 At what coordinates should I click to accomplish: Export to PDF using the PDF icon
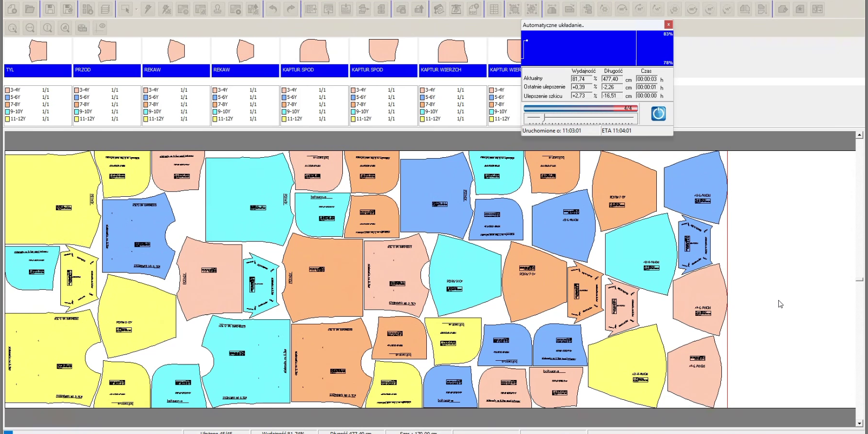pyautogui.click(x=474, y=9)
